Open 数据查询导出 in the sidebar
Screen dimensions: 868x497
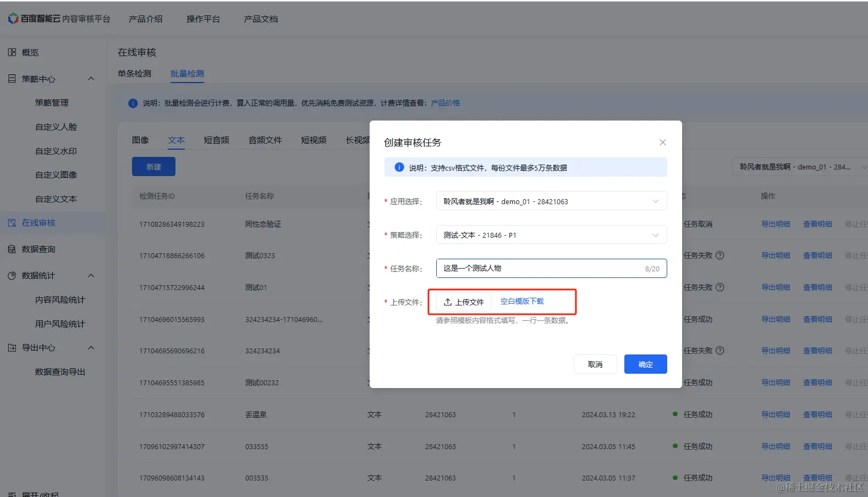[60, 372]
